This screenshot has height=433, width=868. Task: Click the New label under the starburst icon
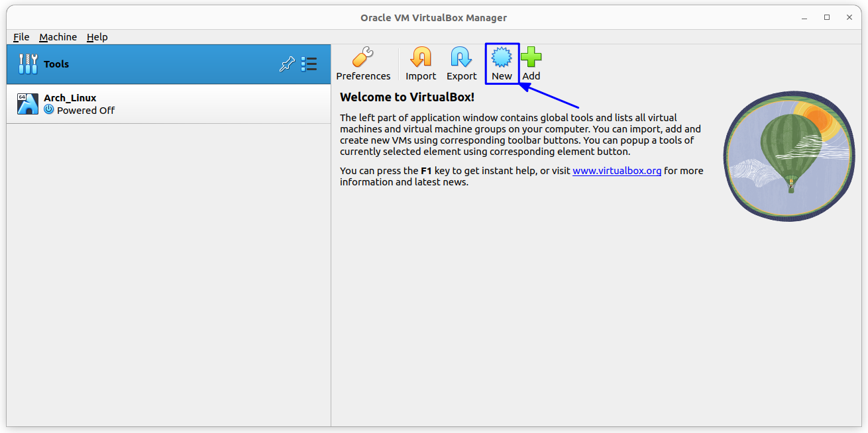(x=502, y=75)
